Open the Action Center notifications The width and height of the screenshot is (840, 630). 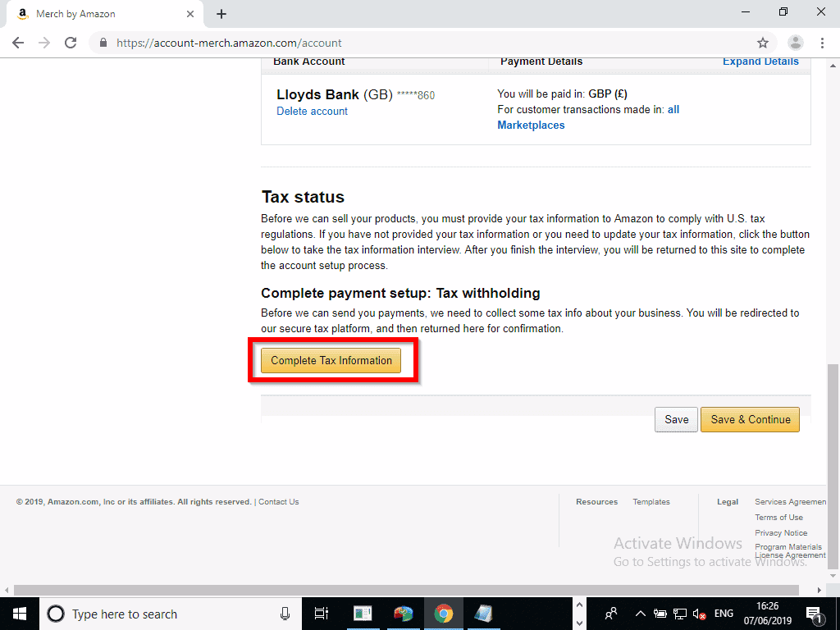[x=814, y=614]
